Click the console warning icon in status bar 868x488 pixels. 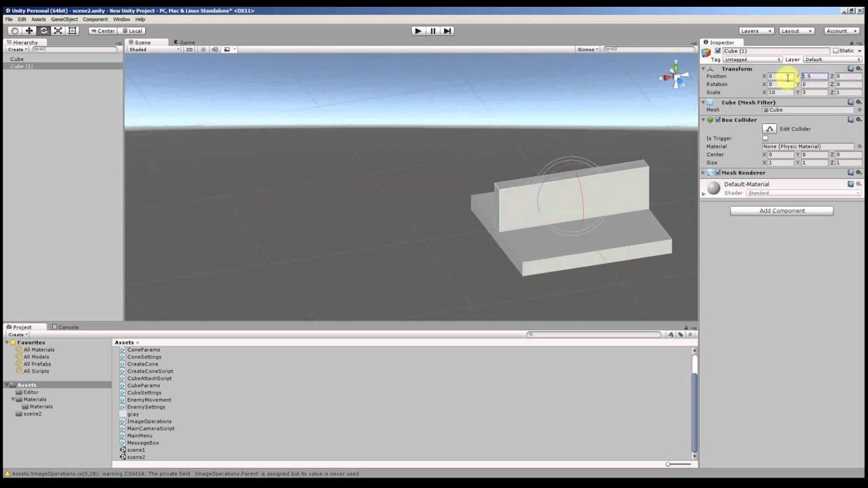click(x=7, y=474)
